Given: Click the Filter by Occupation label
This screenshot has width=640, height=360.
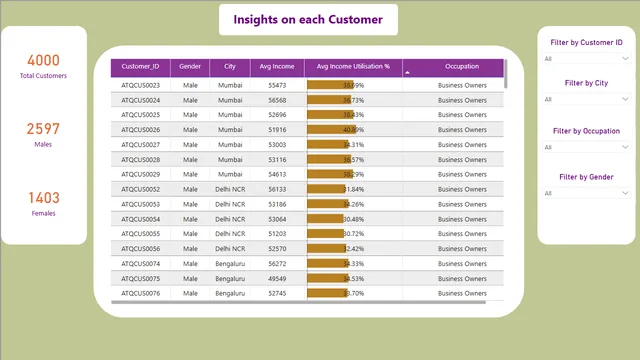Looking at the screenshot, I should pyautogui.click(x=586, y=131).
